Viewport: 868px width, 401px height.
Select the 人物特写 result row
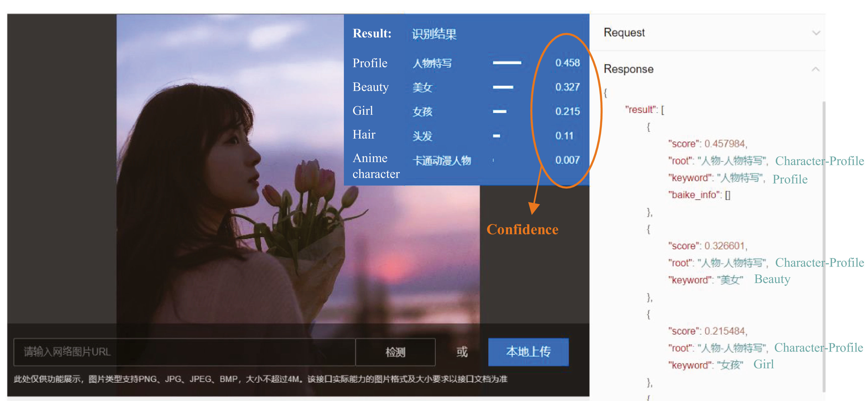[x=432, y=63]
